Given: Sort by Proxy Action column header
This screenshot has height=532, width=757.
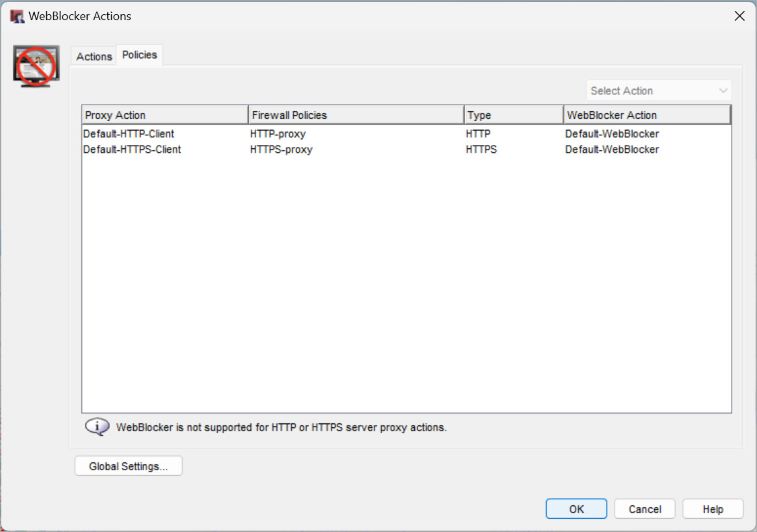Looking at the screenshot, I should [165, 115].
